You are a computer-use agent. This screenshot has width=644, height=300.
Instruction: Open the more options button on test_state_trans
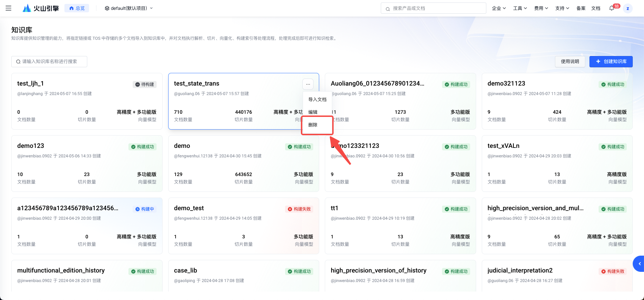click(x=308, y=84)
